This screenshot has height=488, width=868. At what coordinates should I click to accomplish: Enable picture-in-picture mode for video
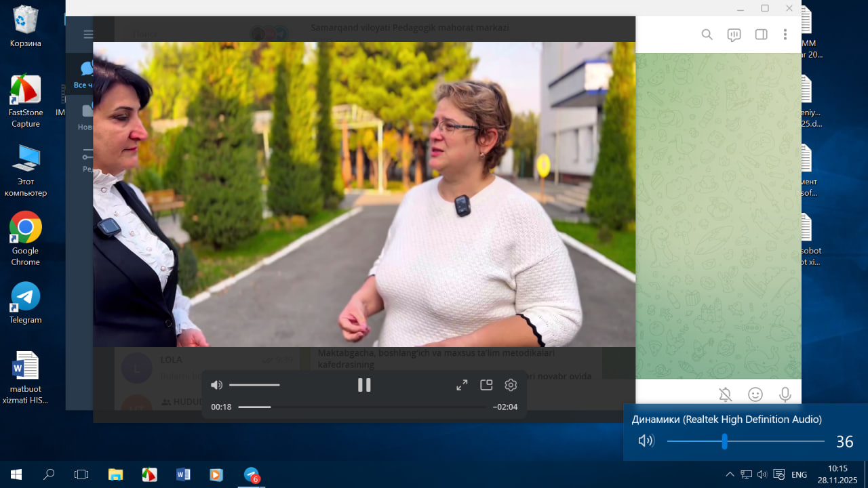(486, 385)
